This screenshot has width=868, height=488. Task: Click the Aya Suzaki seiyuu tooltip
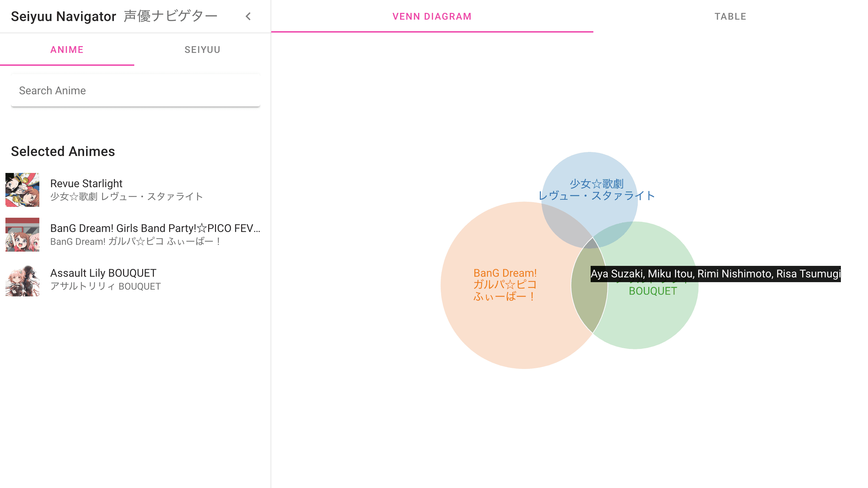coord(716,274)
